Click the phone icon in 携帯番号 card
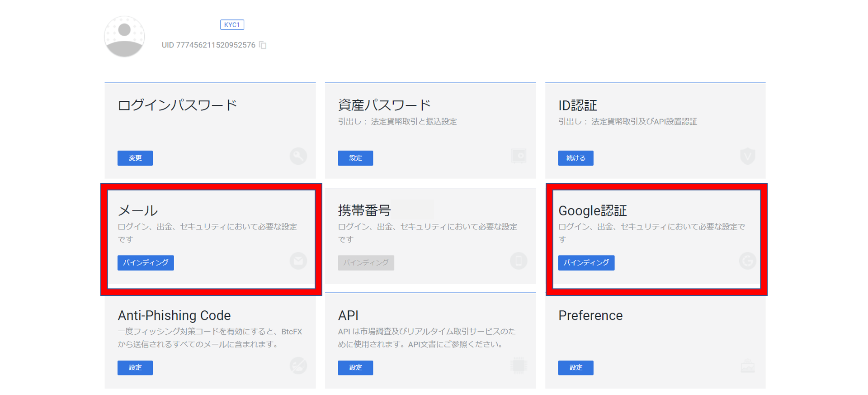Viewport: 868px width, 395px height. [x=519, y=261]
